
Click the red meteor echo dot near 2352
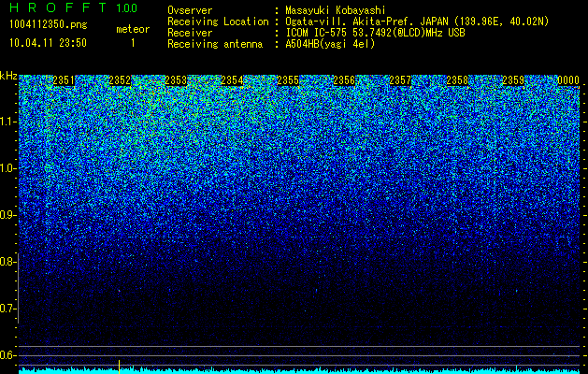tap(120, 291)
